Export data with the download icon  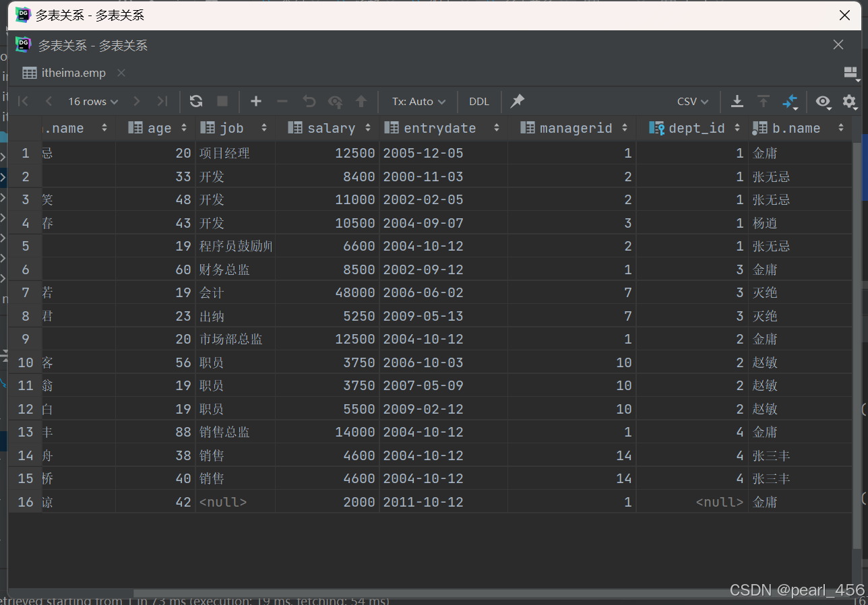(x=737, y=101)
